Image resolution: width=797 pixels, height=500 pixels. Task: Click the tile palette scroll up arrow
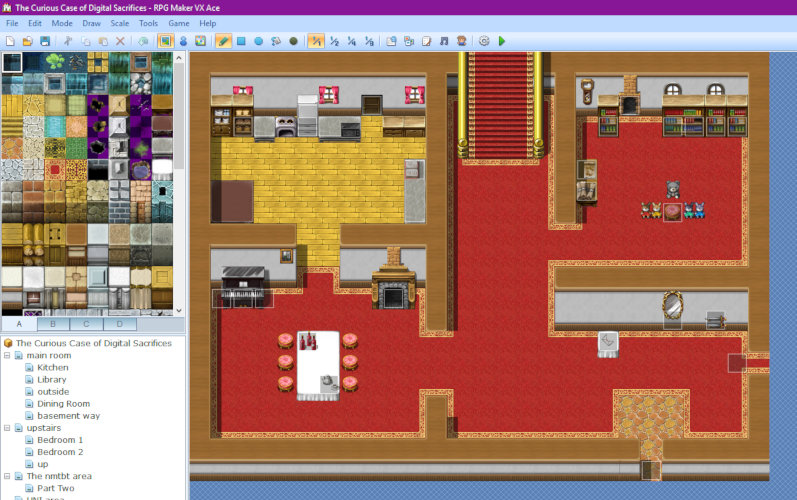(179, 58)
